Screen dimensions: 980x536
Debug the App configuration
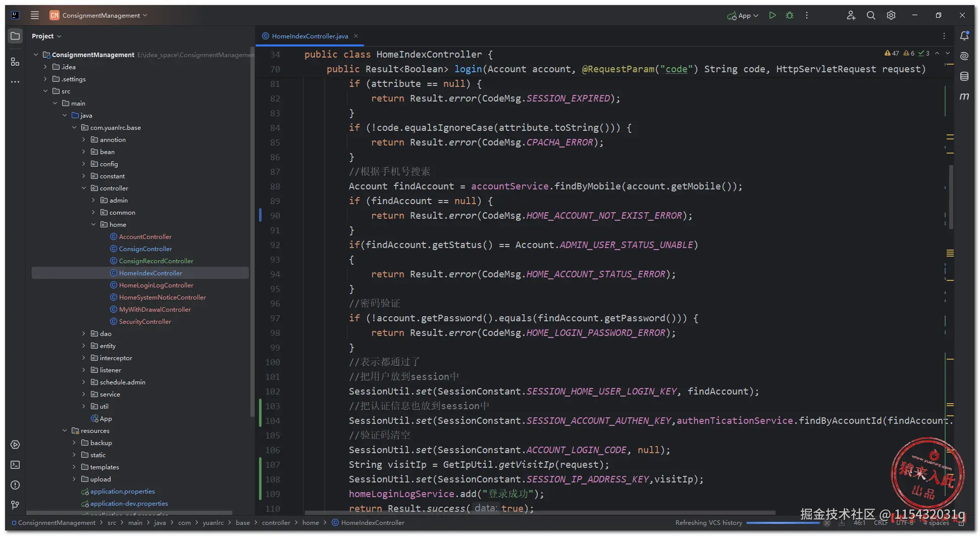coord(790,15)
